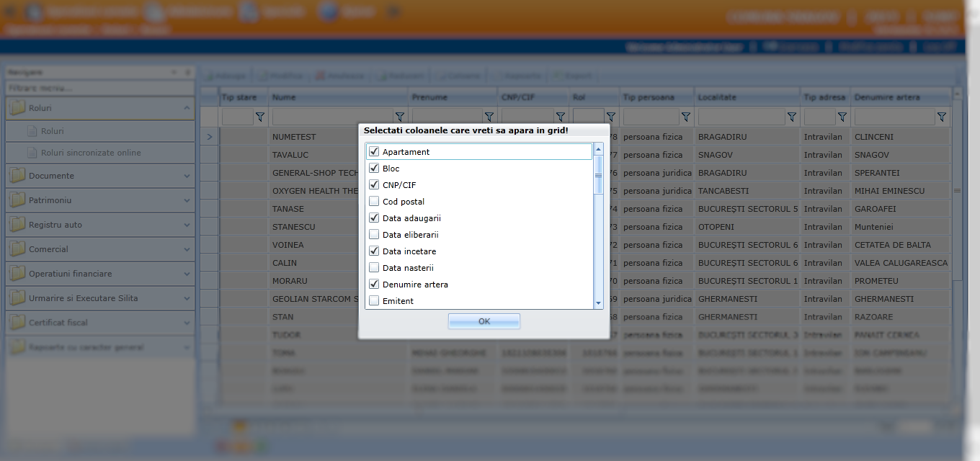Uncheck the Apartament column checkbox

pos(374,152)
